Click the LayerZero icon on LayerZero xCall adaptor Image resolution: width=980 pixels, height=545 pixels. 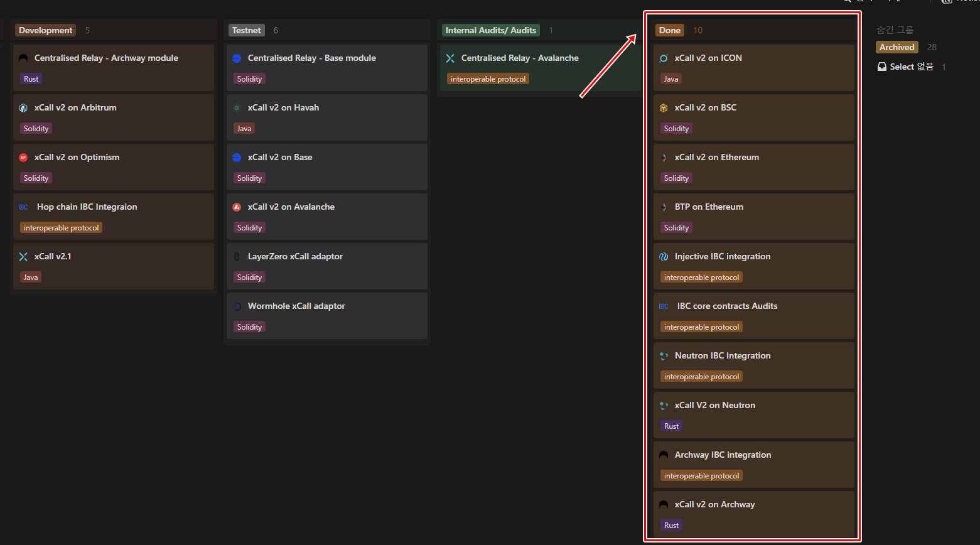pyautogui.click(x=237, y=257)
